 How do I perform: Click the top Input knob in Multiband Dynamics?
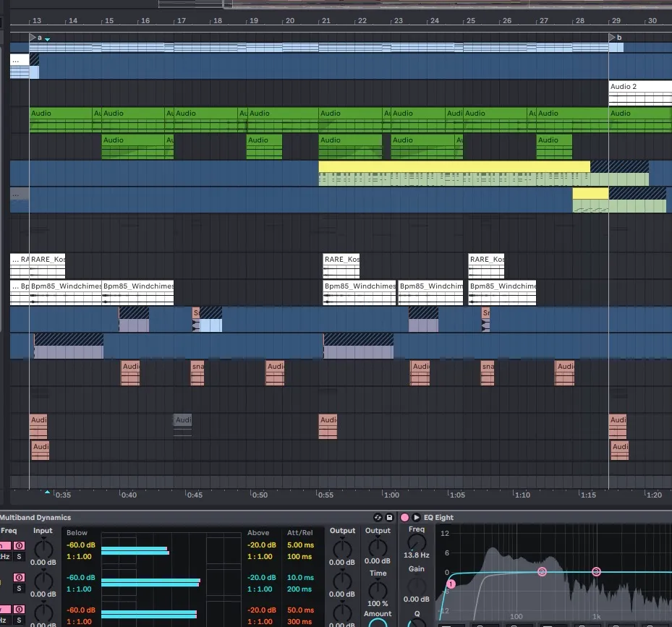click(43, 548)
